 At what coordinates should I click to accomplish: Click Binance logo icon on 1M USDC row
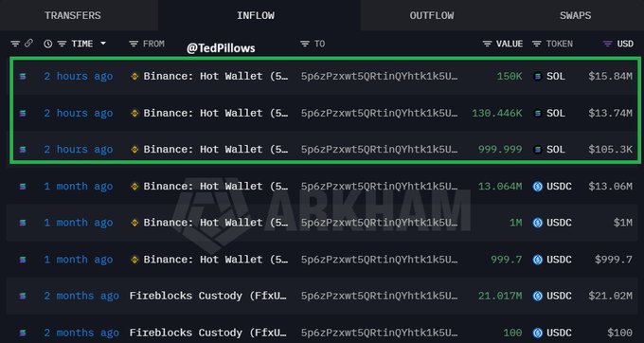134,223
